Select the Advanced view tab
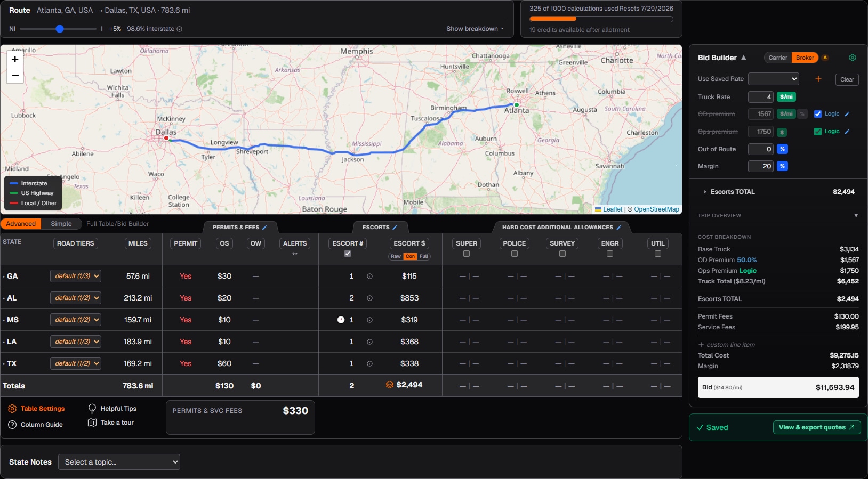The height and width of the screenshot is (479, 868). point(21,224)
